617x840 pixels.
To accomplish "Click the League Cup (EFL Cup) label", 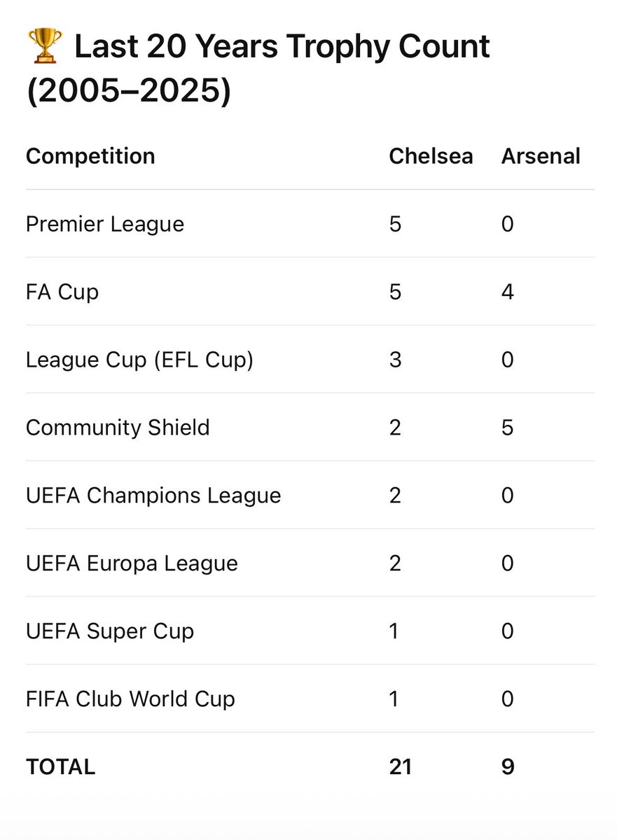I will [139, 359].
